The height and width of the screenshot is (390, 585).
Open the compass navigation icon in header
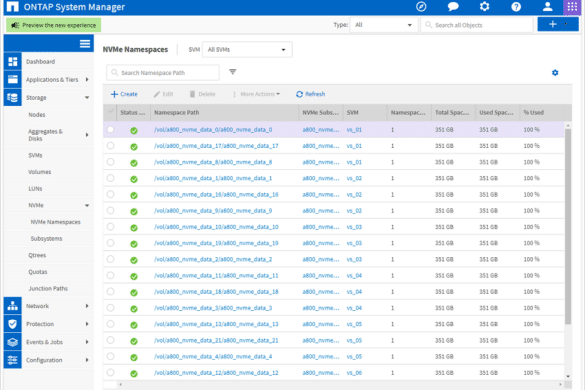(x=421, y=7)
